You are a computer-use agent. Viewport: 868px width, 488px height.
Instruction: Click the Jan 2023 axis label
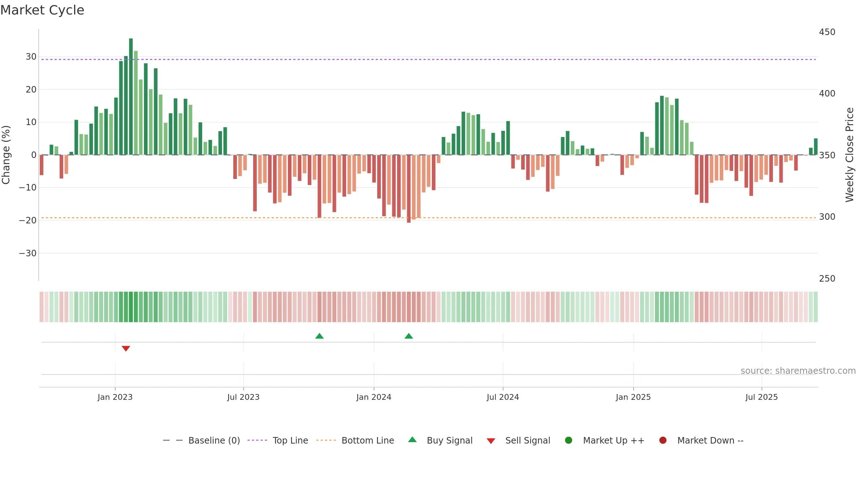tap(115, 397)
